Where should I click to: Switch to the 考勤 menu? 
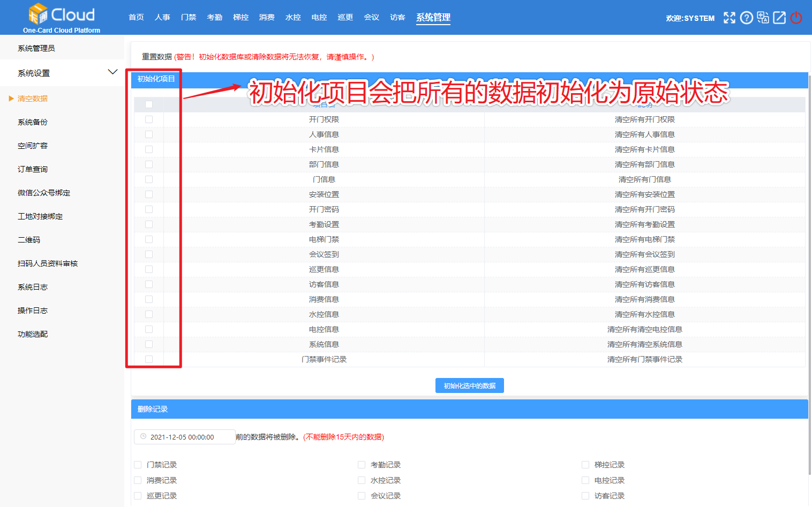coord(214,17)
